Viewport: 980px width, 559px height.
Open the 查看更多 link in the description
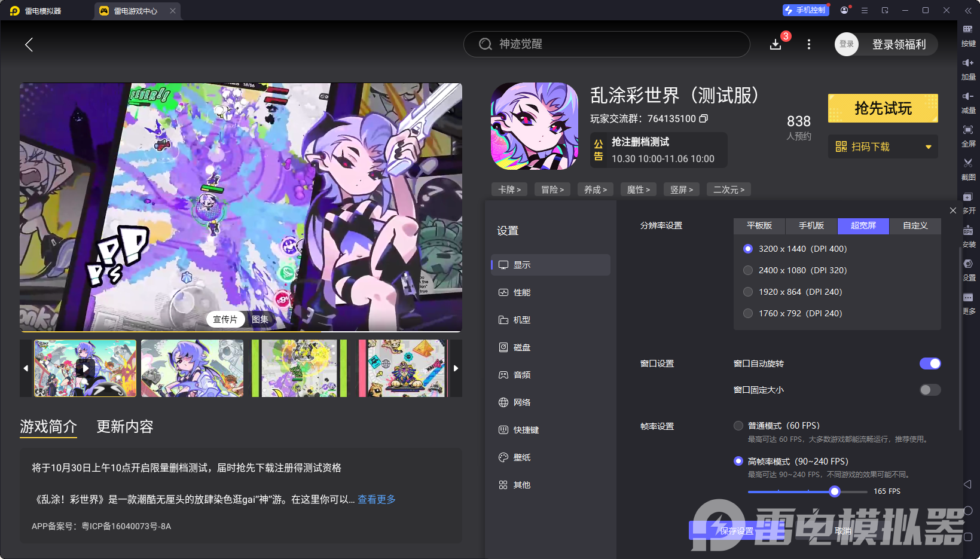(376, 499)
